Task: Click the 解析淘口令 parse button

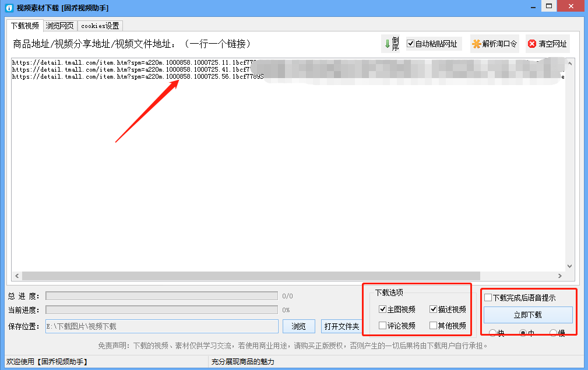Action: (x=494, y=44)
